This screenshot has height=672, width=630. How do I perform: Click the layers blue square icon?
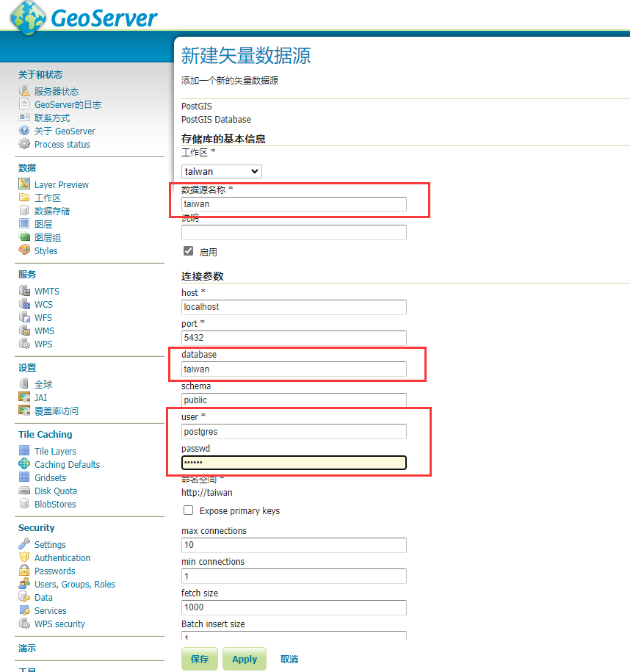pyautogui.click(x=24, y=223)
